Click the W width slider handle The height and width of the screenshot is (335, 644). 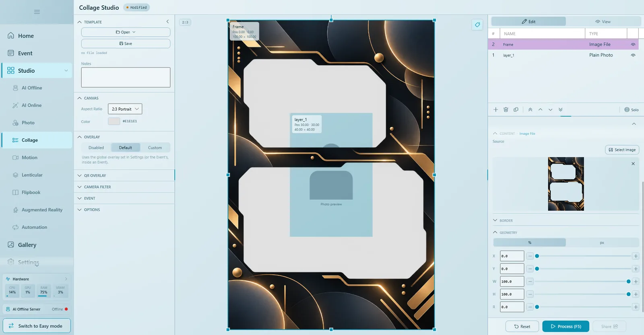coord(629,282)
